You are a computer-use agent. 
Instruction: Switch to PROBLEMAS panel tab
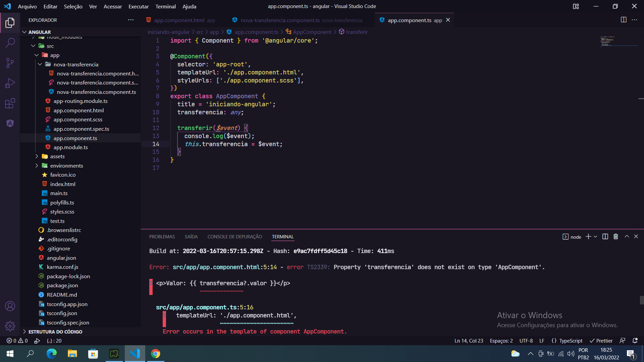click(162, 237)
